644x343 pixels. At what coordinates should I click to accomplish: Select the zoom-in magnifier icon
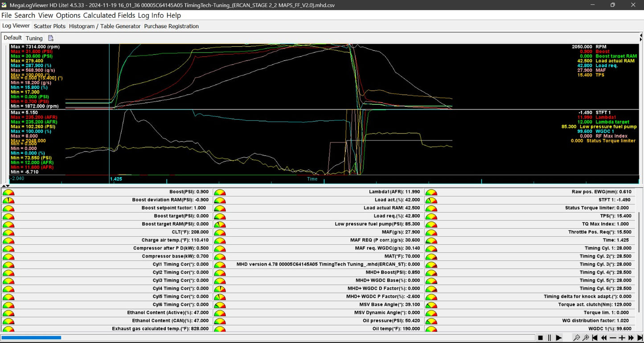[x=586, y=338]
